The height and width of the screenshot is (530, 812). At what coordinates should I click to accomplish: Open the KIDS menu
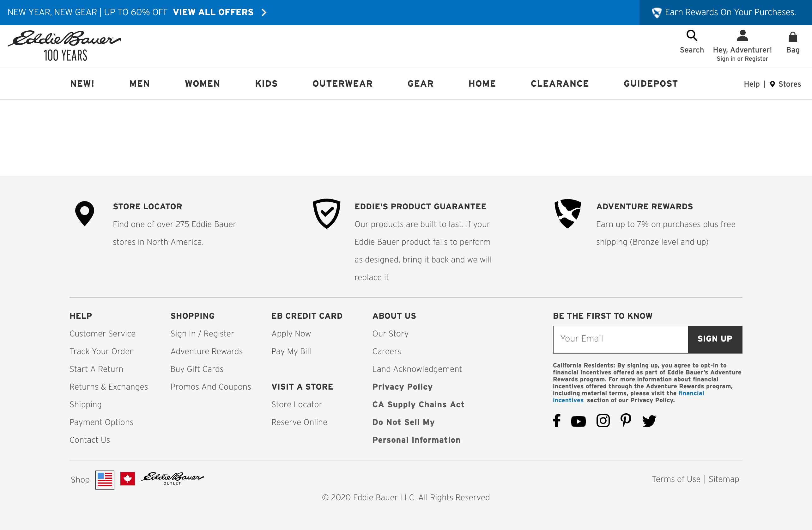266,84
